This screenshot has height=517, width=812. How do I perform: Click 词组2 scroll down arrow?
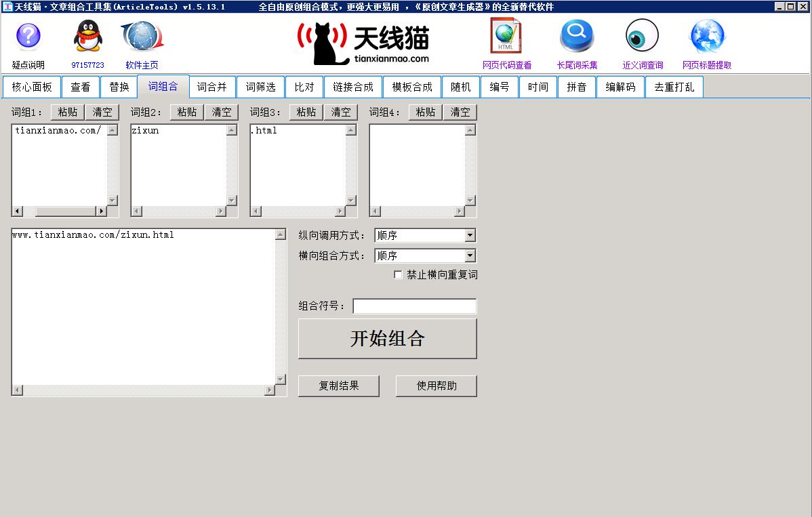click(232, 201)
